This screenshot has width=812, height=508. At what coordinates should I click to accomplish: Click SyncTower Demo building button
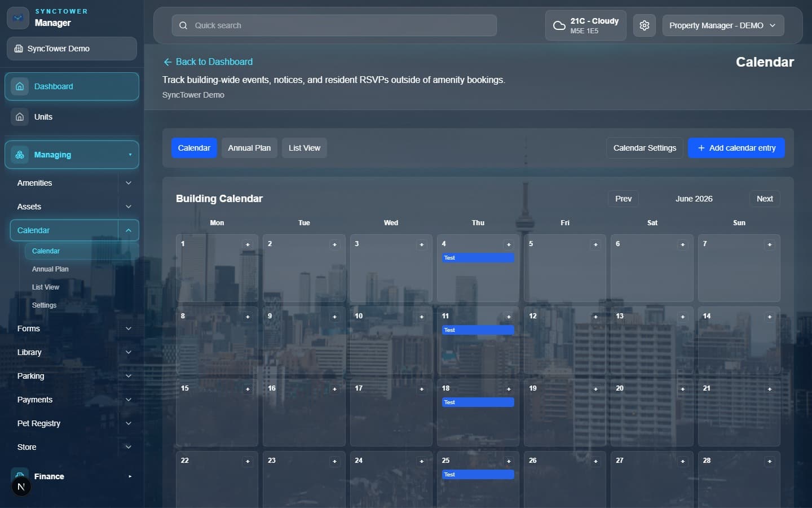click(x=72, y=49)
